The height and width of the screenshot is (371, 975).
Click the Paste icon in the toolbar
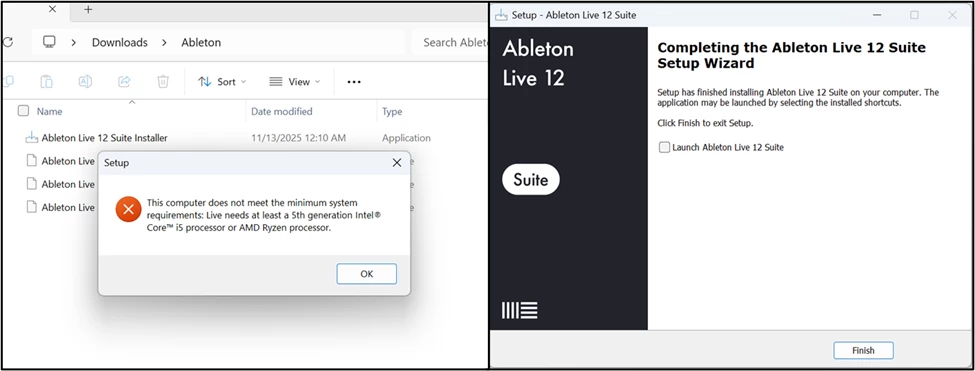click(46, 81)
